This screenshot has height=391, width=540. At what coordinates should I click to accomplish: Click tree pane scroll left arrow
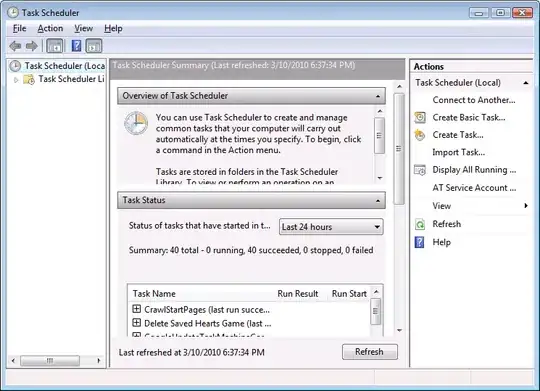tap(13, 361)
